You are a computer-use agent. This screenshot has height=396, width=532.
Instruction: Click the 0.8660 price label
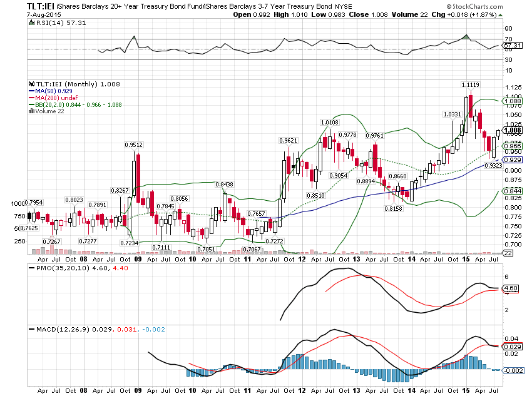pos(397,176)
